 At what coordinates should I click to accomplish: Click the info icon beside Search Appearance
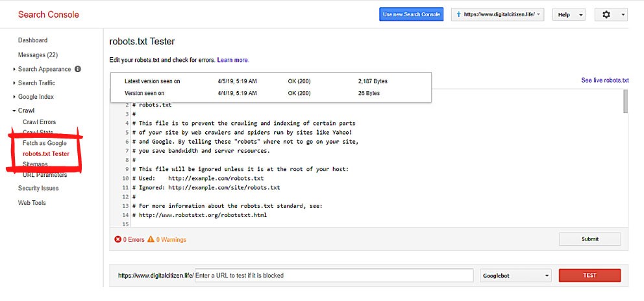[x=78, y=69]
